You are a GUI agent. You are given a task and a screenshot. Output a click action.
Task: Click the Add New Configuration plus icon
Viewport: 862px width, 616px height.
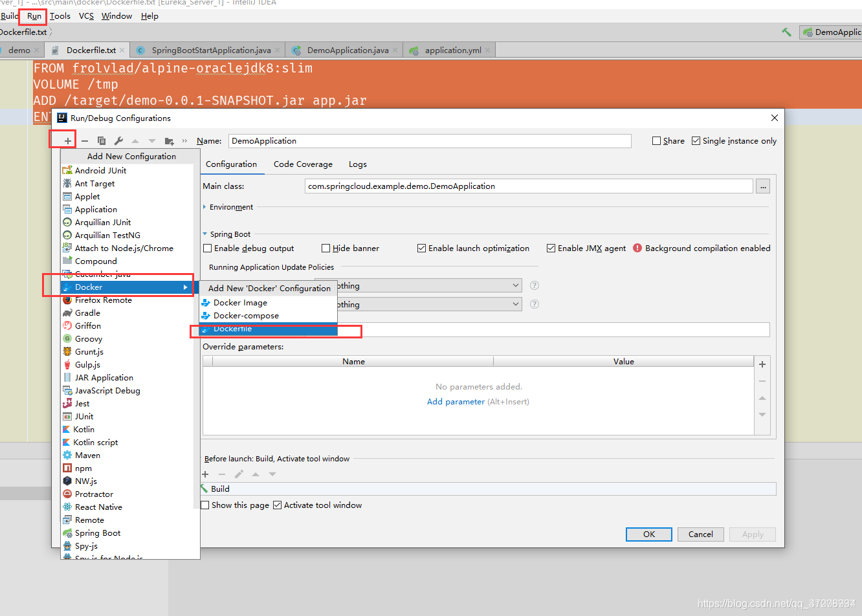click(68, 140)
